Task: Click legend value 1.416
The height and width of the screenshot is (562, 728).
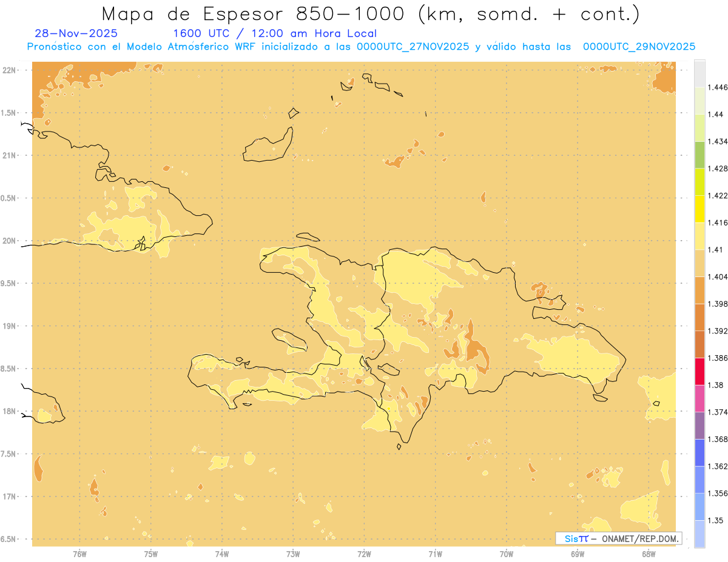Action: tap(717, 222)
